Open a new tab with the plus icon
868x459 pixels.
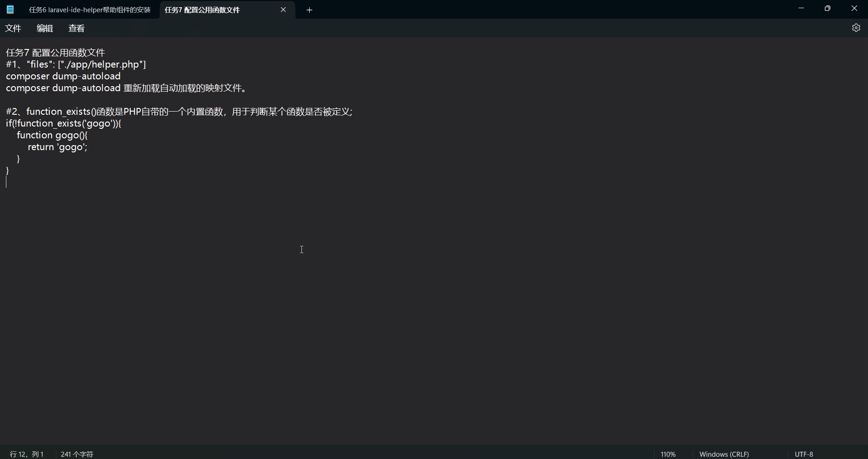pyautogui.click(x=310, y=10)
